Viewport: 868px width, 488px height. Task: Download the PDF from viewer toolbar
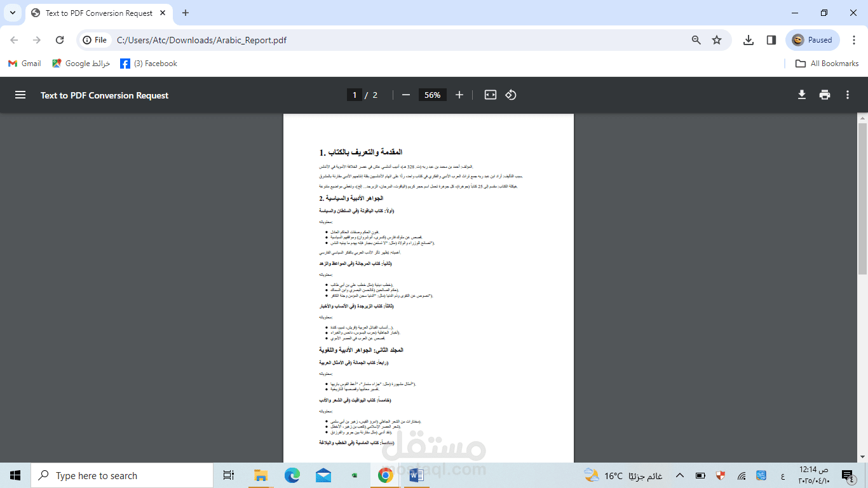pos(802,95)
